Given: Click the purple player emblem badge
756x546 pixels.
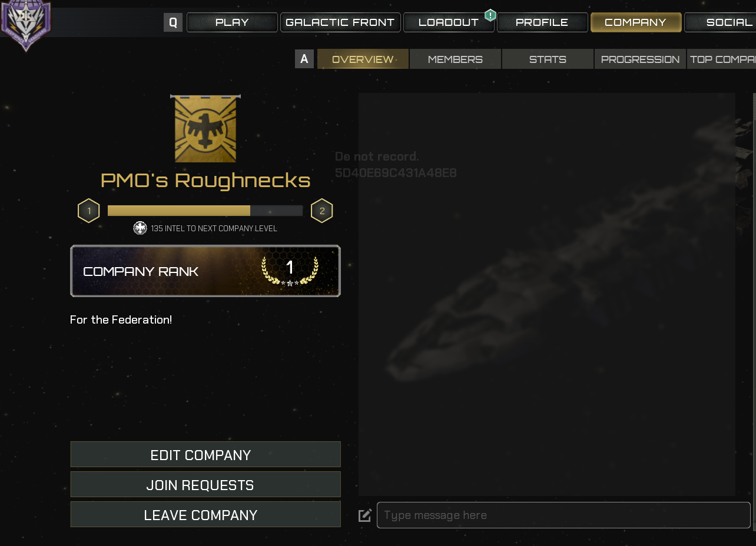Looking at the screenshot, I should (25, 24).
